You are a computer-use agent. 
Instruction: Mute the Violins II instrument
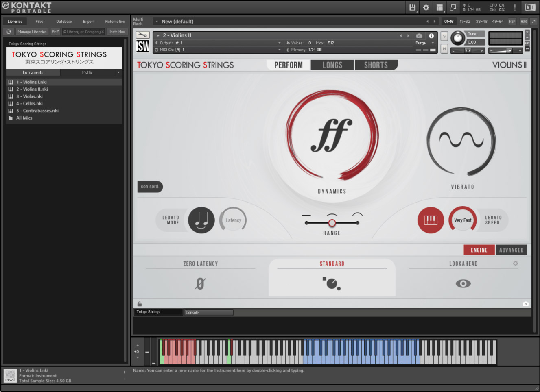click(x=444, y=49)
